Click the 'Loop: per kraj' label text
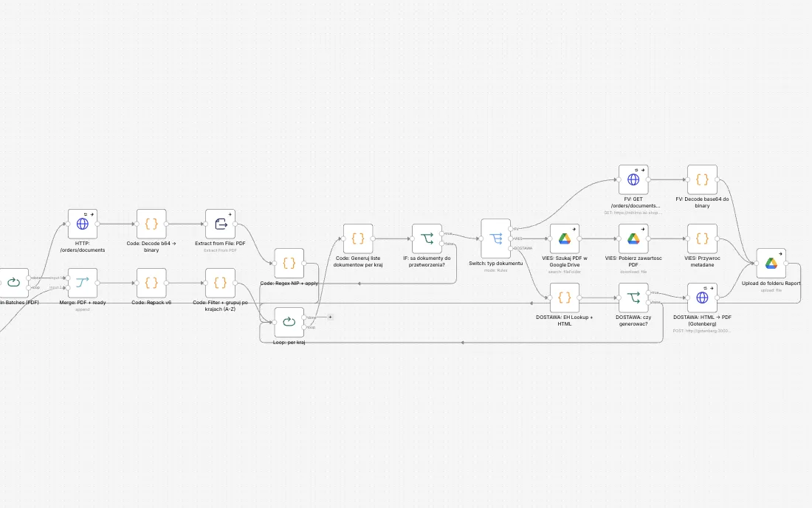This screenshot has height=508, width=812. (x=289, y=343)
